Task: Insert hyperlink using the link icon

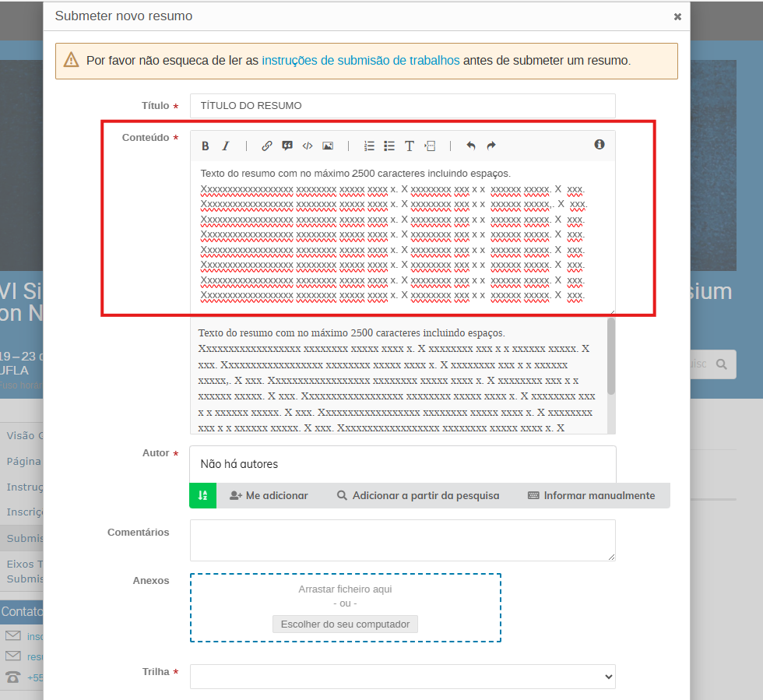Action: point(267,146)
